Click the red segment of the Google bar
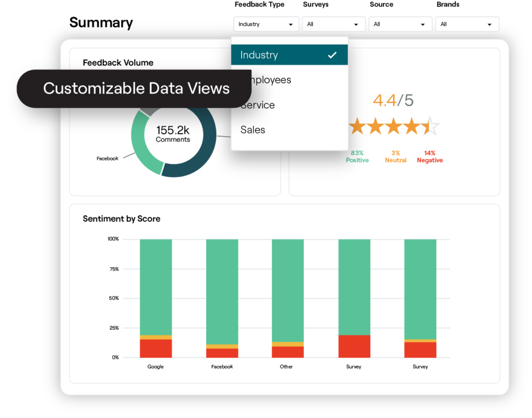 tap(155, 348)
